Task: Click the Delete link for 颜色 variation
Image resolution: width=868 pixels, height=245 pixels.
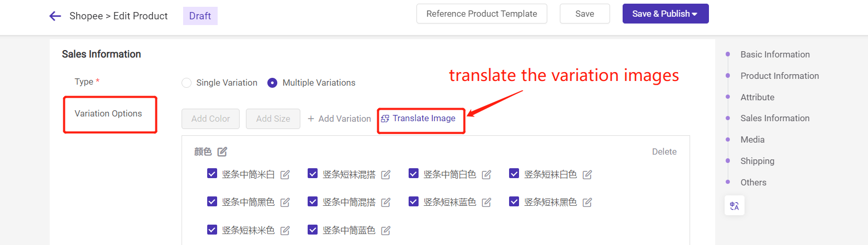Action: pos(664,151)
